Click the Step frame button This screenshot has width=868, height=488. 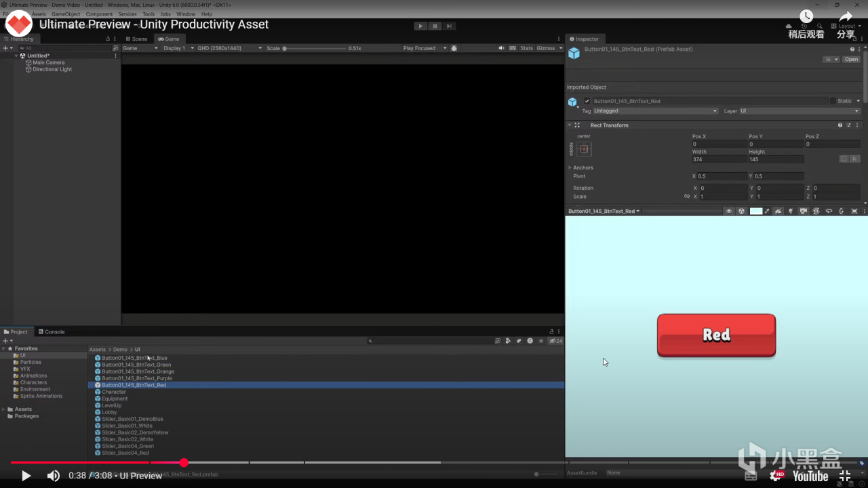[x=449, y=26]
